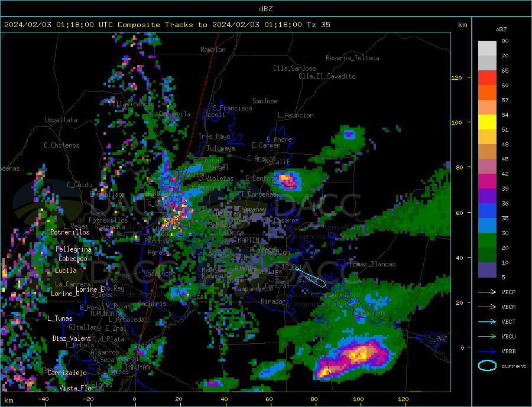Click the 'Tres_Mayo' map label
532x407 pixels.
214,136
